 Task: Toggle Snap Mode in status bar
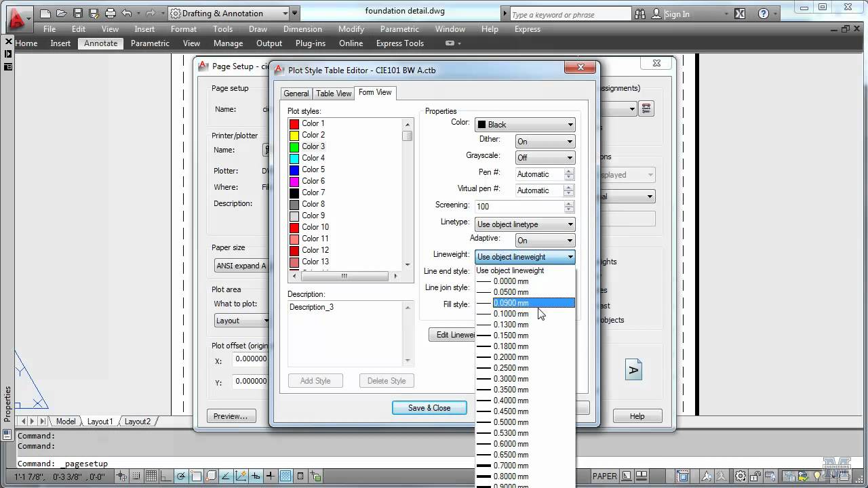[136, 476]
